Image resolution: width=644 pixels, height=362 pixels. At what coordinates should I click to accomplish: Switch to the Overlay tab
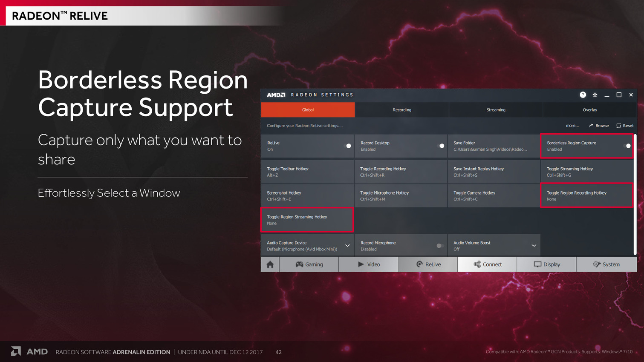pos(590,110)
